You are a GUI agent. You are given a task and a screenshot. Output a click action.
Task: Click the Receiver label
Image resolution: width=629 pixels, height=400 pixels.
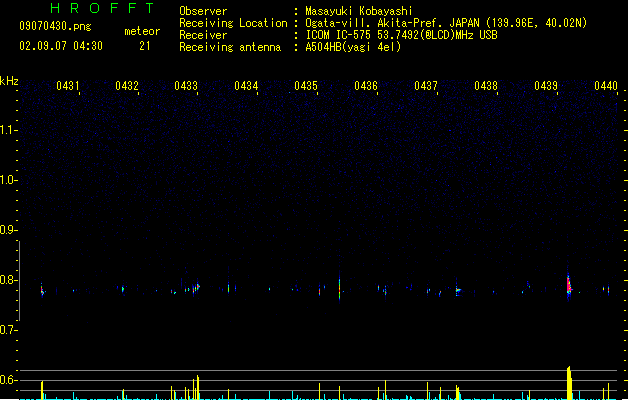pos(203,35)
